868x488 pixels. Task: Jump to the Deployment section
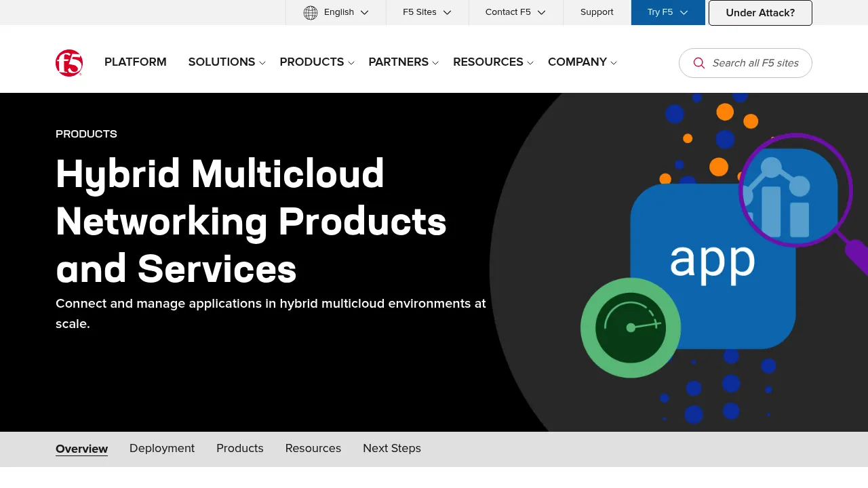[162, 449]
